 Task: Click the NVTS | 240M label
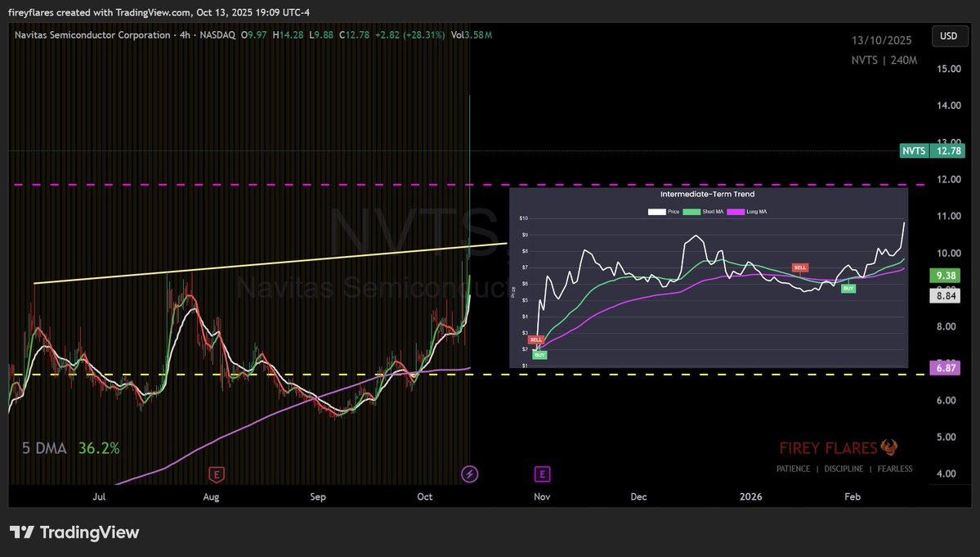(884, 61)
